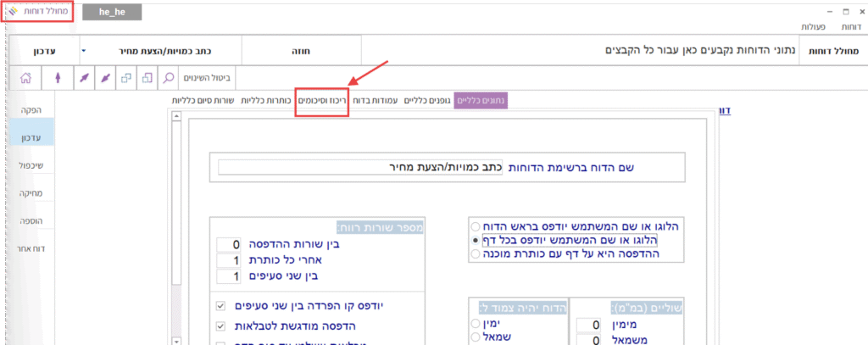Click the app logo icon beside מחולל דוחות
This screenshot has height=345, width=868.
[12, 11]
